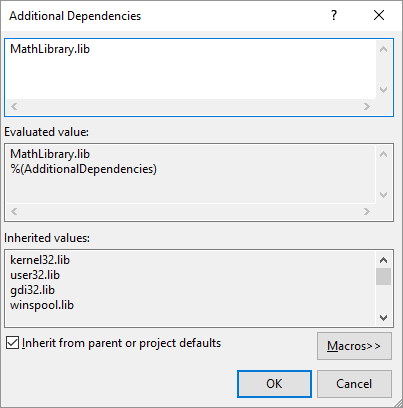Dismiss dialog with Cancel button

(x=354, y=384)
